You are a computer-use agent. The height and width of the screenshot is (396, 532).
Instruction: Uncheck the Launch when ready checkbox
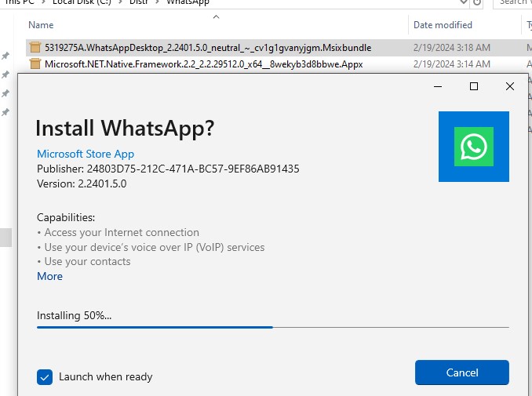point(45,377)
